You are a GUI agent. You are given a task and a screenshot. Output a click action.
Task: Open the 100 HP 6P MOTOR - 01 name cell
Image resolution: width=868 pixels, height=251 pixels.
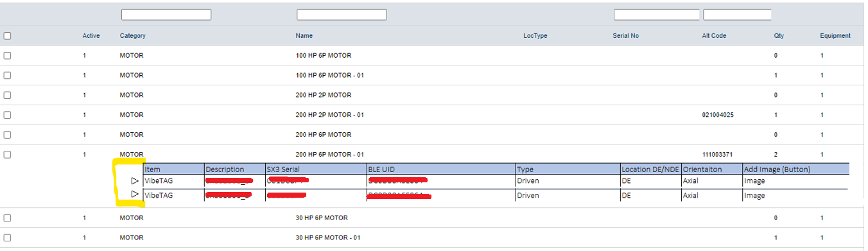point(330,76)
